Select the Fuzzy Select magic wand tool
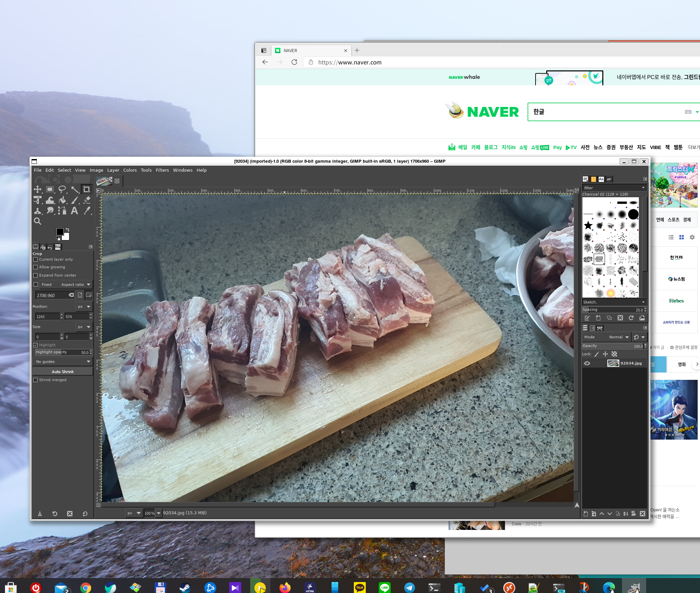 tap(75, 189)
